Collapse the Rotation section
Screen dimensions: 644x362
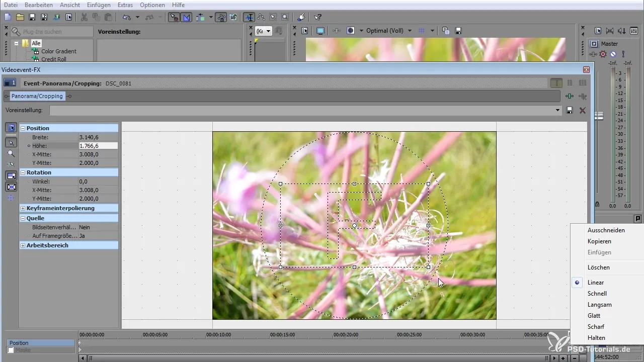(23, 172)
